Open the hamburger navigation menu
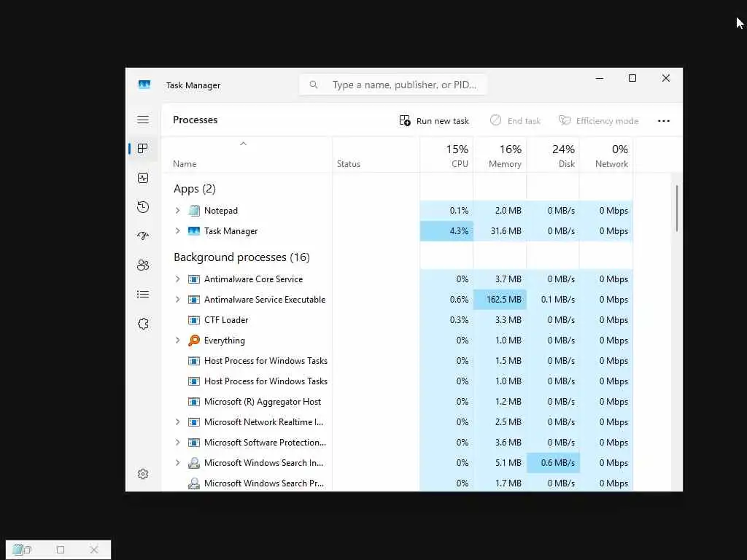The width and height of the screenshot is (747, 560). pos(143,120)
